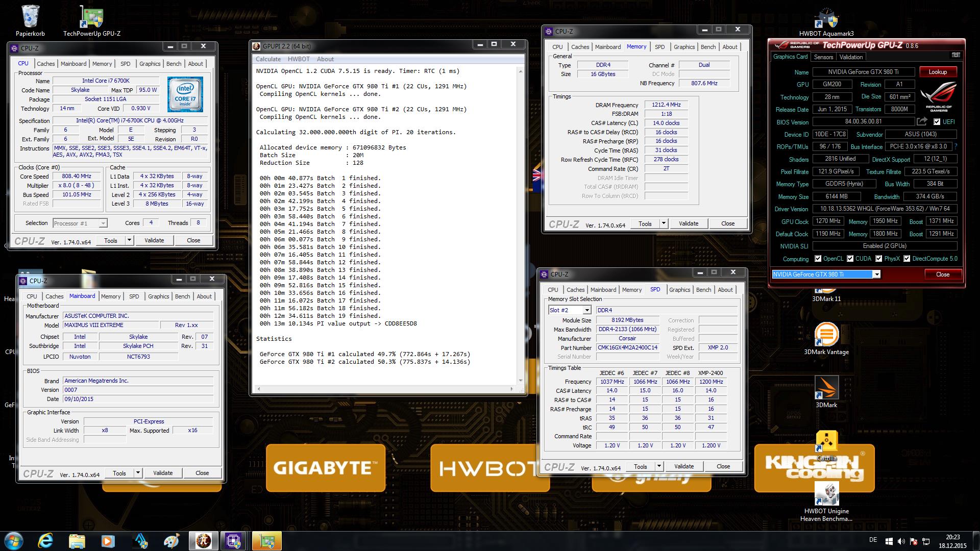Click DE language indicator in tray

873,540
